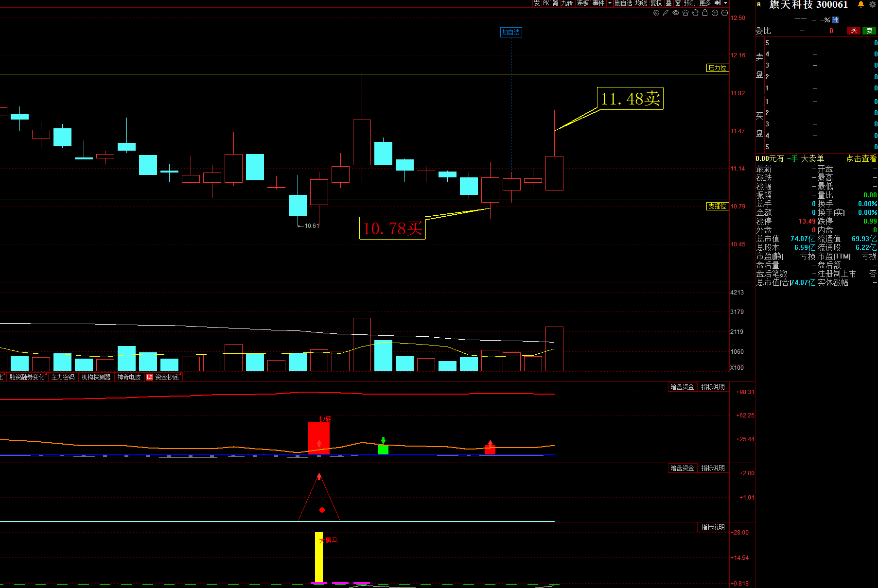Click 总市值 value 74.07亿
The height and width of the screenshot is (588, 878).
[803, 239]
